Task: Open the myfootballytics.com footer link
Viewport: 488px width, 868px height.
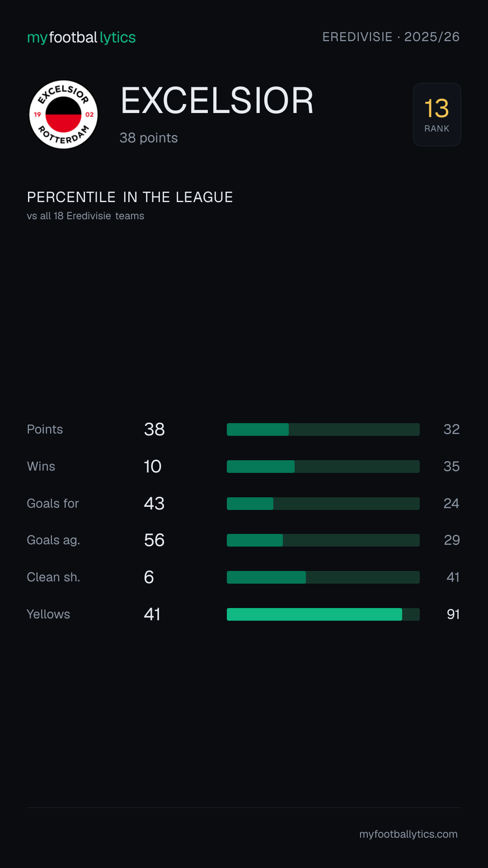Action: tap(408, 834)
